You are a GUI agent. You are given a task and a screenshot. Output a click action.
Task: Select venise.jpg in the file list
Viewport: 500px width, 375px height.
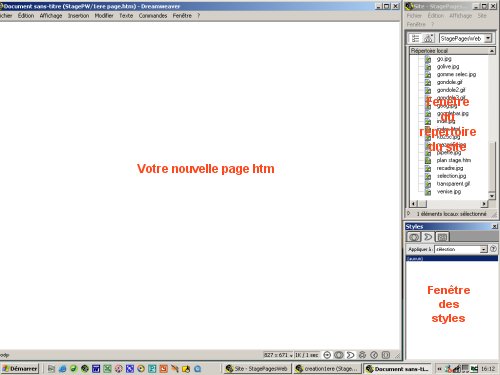(449, 192)
